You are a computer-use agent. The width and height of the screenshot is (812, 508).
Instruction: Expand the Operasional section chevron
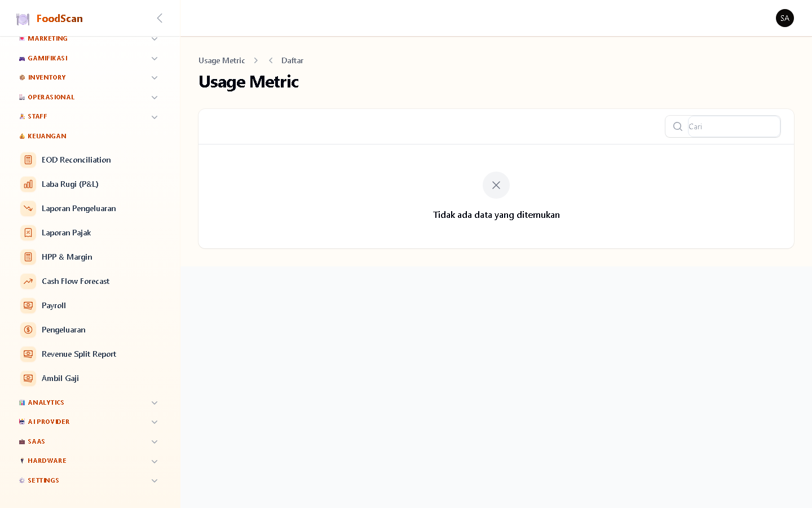coord(155,98)
